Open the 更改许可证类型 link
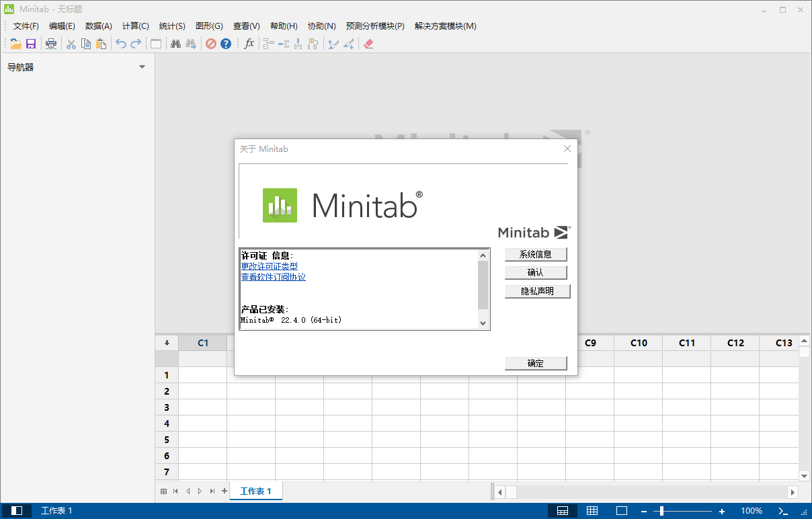Image resolution: width=812 pixels, height=519 pixels. (269, 266)
